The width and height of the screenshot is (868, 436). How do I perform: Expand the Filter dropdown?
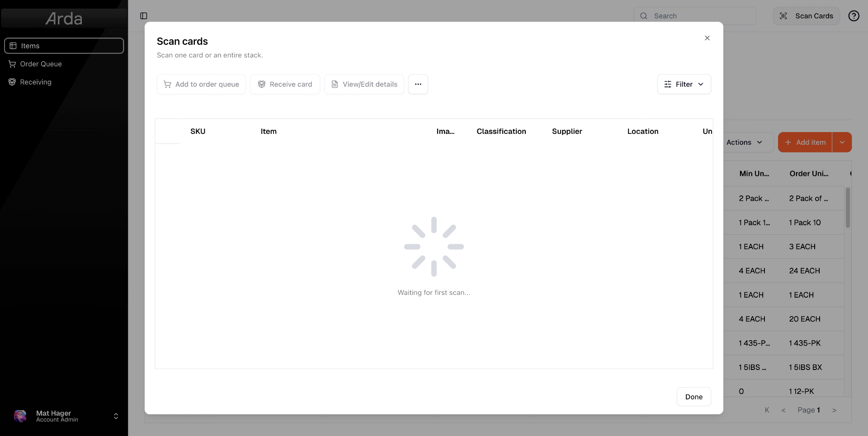pos(684,84)
